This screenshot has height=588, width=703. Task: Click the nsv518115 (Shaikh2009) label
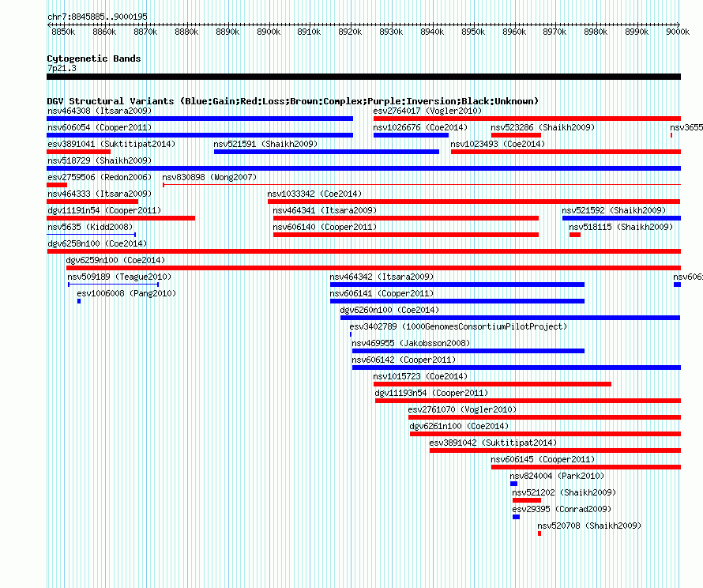click(x=621, y=227)
